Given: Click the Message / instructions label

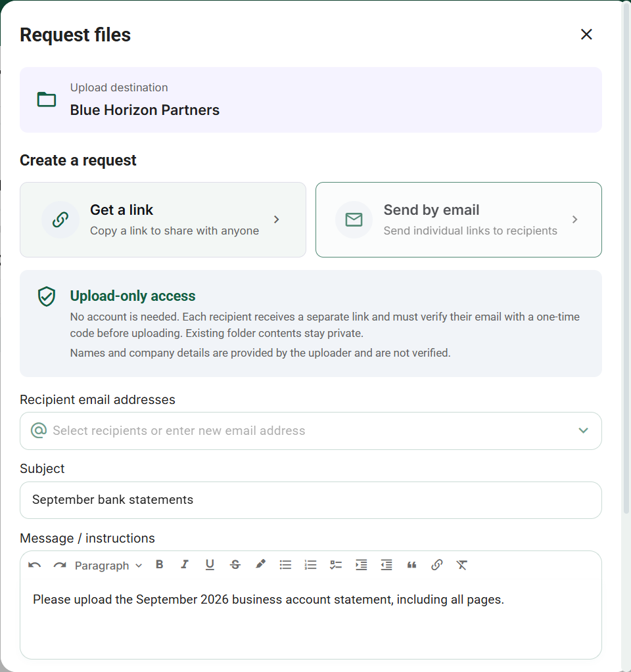Looking at the screenshot, I should (87, 538).
